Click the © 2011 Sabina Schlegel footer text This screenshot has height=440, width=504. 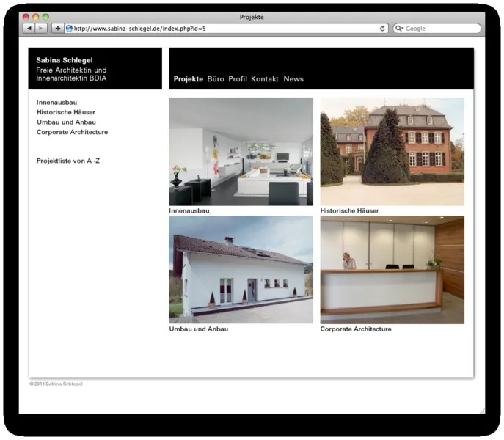tap(56, 384)
